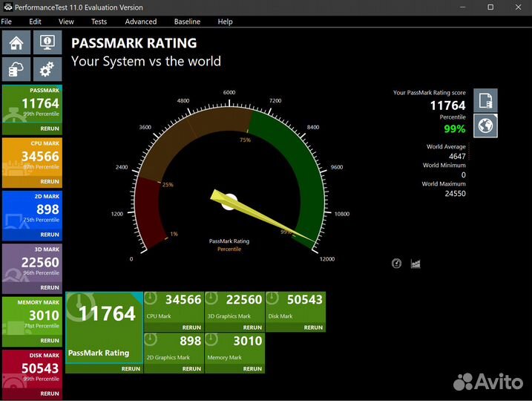Open the Tests menu
Image resolution: width=532 pixels, height=401 pixels.
pyautogui.click(x=99, y=22)
